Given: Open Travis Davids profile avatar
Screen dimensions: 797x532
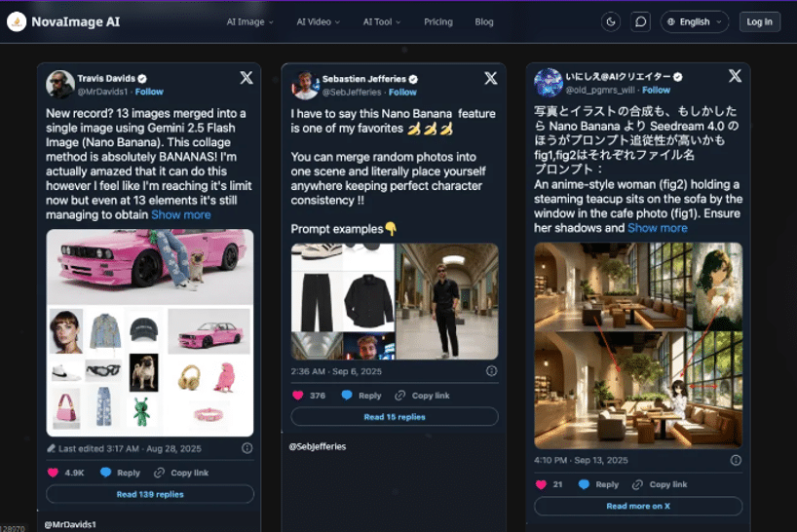Looking at the screenshot, I should point(60,84).
